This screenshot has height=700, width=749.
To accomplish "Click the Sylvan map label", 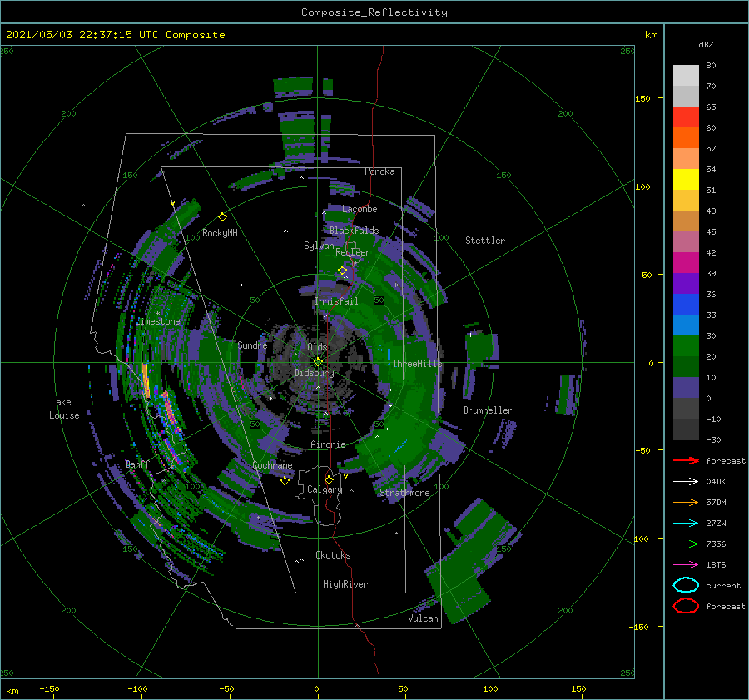I will tap(319, 246).
